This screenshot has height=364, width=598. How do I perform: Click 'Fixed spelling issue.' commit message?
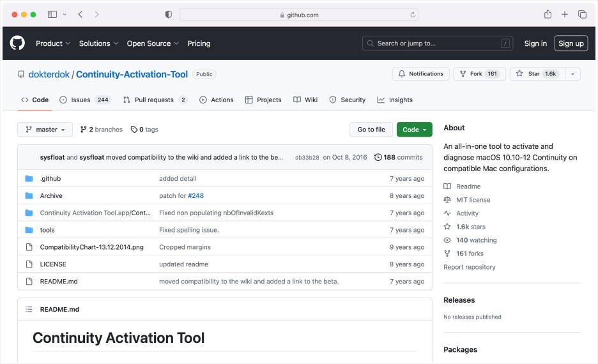(189, 230)
